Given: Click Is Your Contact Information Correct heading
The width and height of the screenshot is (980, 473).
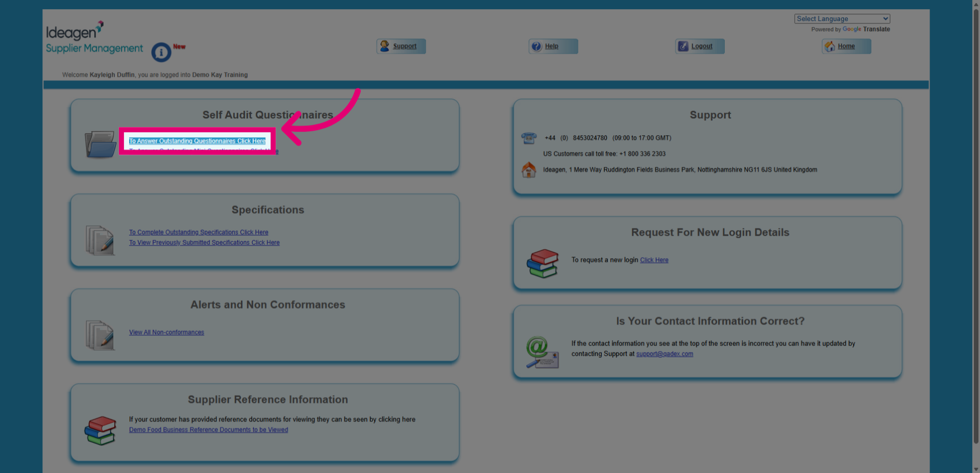Looking at the screenshot, I should (x=710, y=321).
